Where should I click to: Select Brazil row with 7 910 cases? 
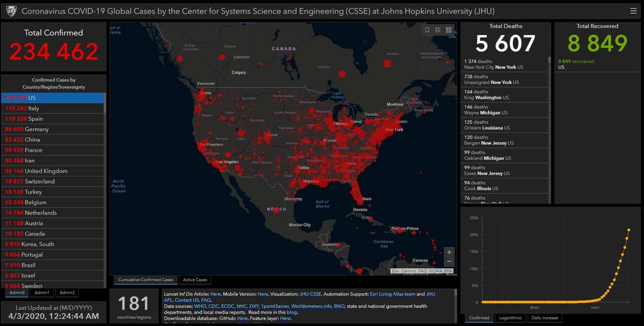[x=53, y=265]
